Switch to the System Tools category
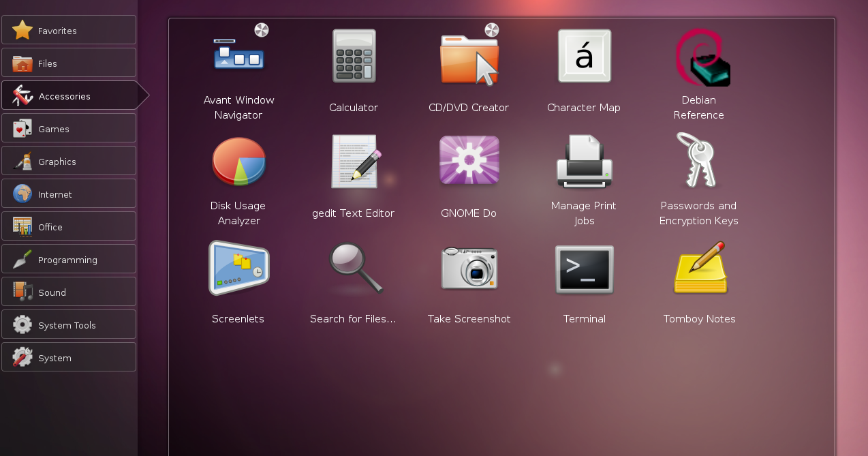Viewport: 868px width, 456px height. [x=69, y=324]
